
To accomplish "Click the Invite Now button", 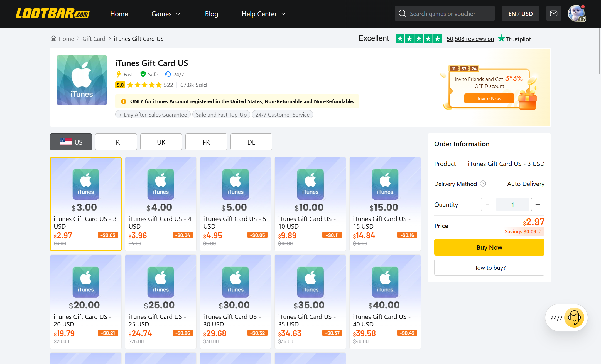I will [x=489, y=98].
